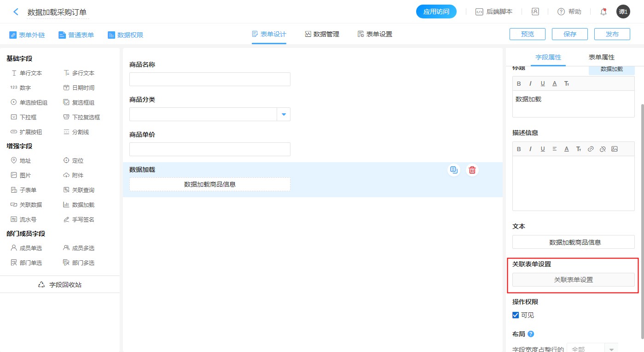Insert image in 描述信息 editor toolbar
This screenshot has height=352, width=644.
click(x=615, y=149)
